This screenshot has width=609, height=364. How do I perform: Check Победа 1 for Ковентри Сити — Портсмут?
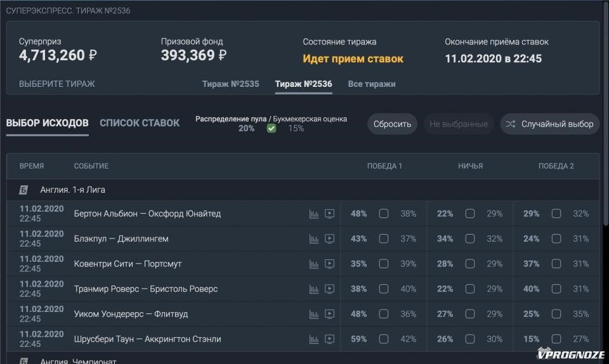384,264
